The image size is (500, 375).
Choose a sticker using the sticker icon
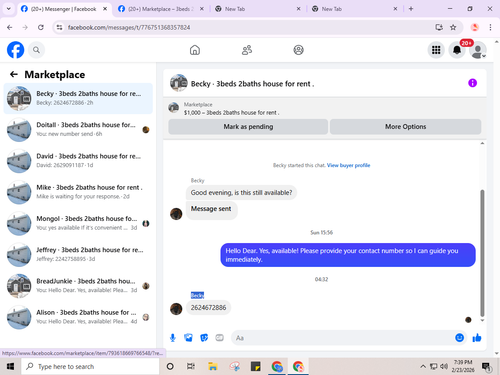coord(204,338)
